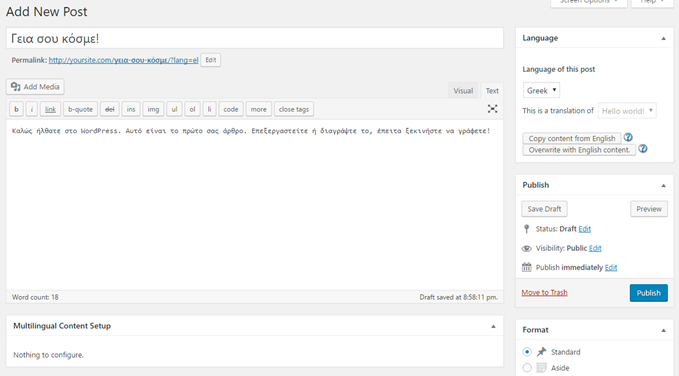The height and width of the screenshot is (376, 679).
Task: Insert a del tag
Action: (x=110, y=109)
